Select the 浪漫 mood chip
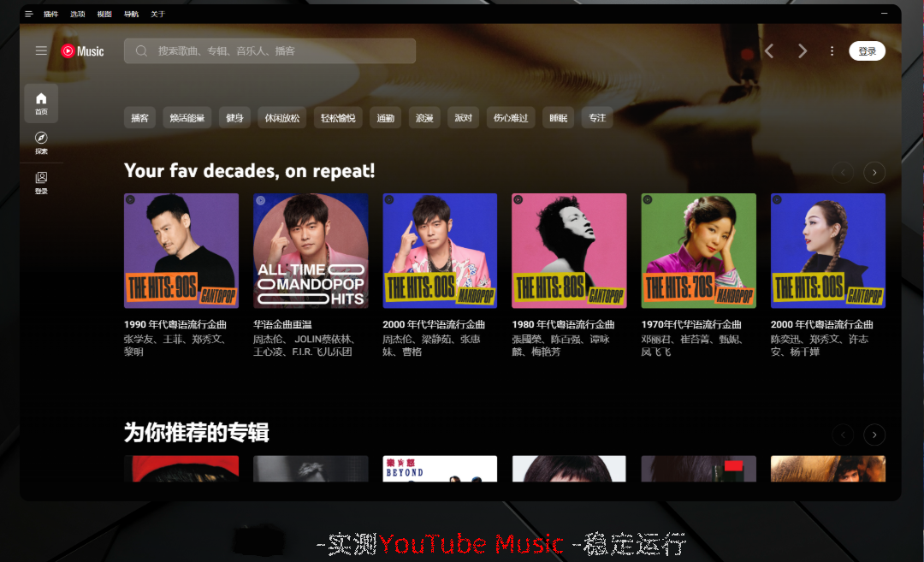 424,118
